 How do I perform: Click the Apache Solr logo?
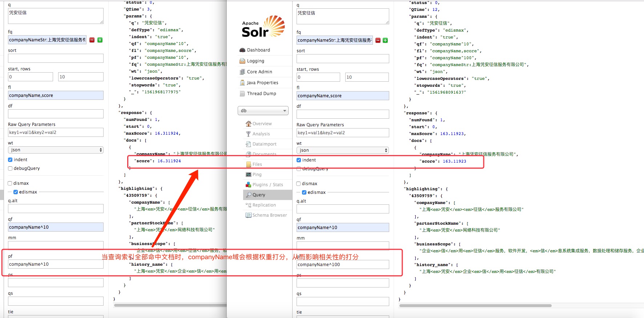click(263, 26)
